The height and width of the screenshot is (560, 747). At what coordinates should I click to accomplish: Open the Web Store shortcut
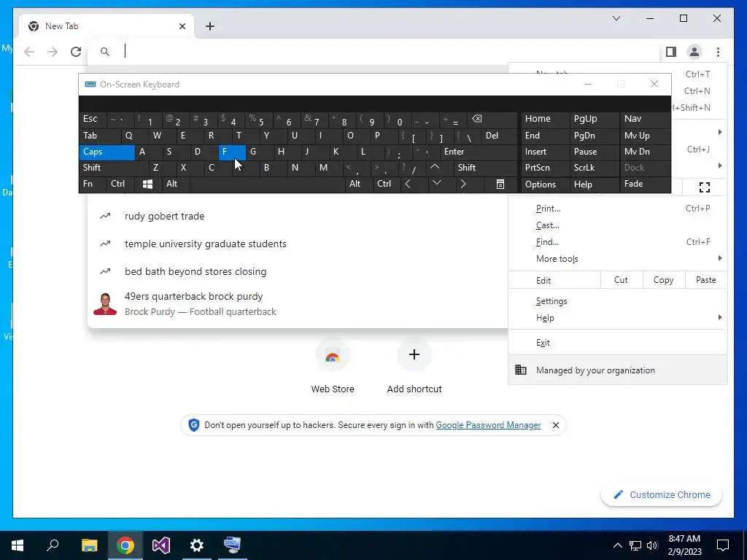click(333, 366)
